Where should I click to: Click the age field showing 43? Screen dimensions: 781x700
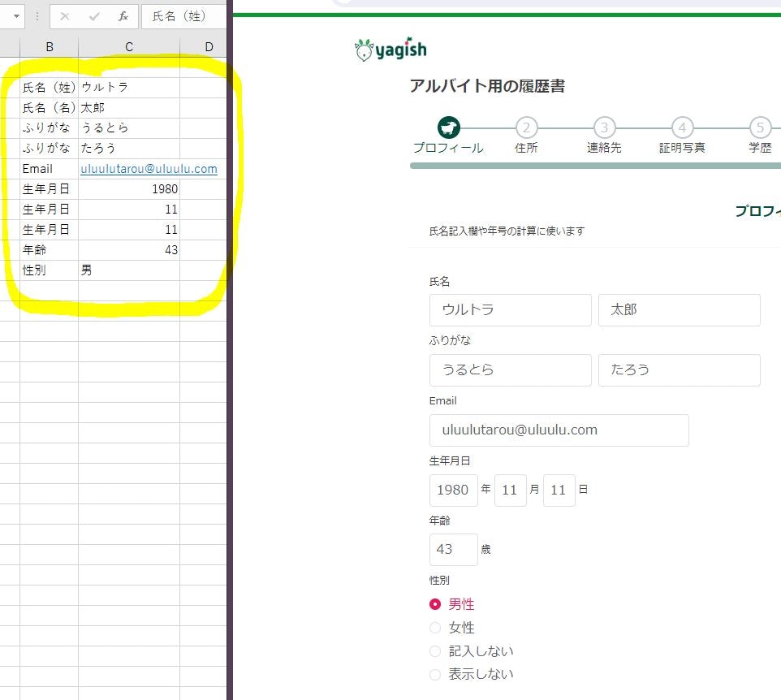click(453, 550)
